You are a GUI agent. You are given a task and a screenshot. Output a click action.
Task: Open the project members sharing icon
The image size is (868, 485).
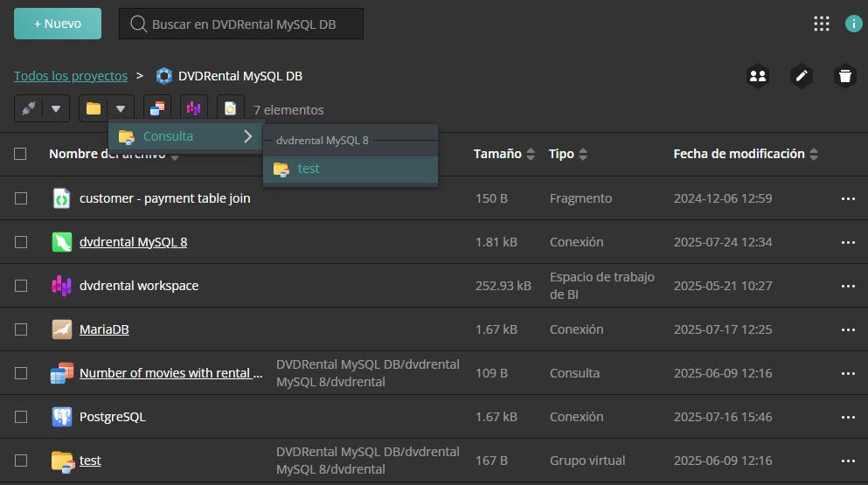(x=758, y=76)
